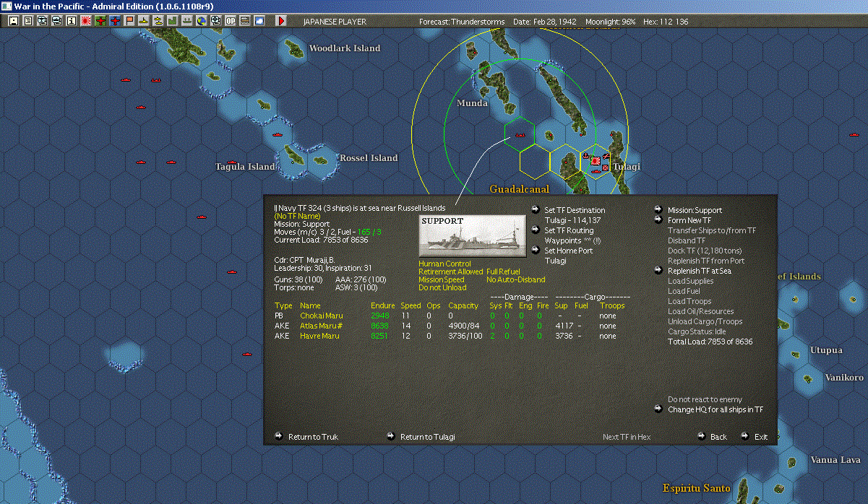Click the SUPPORT ship picture
Screen dimensions: 868x504
tap(473, 235)
